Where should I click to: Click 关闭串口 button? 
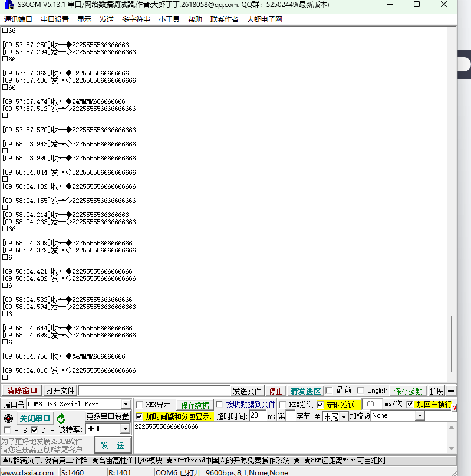point(35,418)
